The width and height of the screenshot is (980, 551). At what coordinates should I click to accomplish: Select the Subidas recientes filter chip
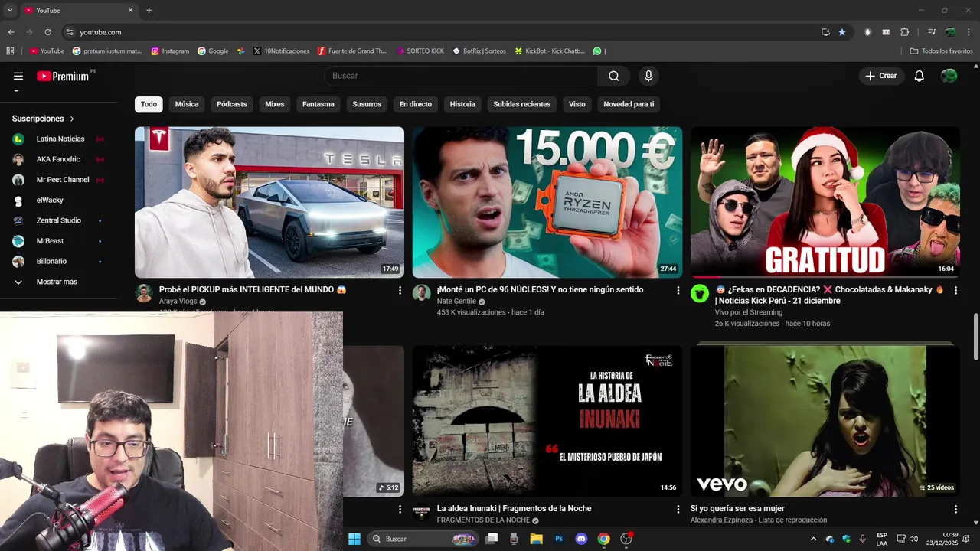522,104
